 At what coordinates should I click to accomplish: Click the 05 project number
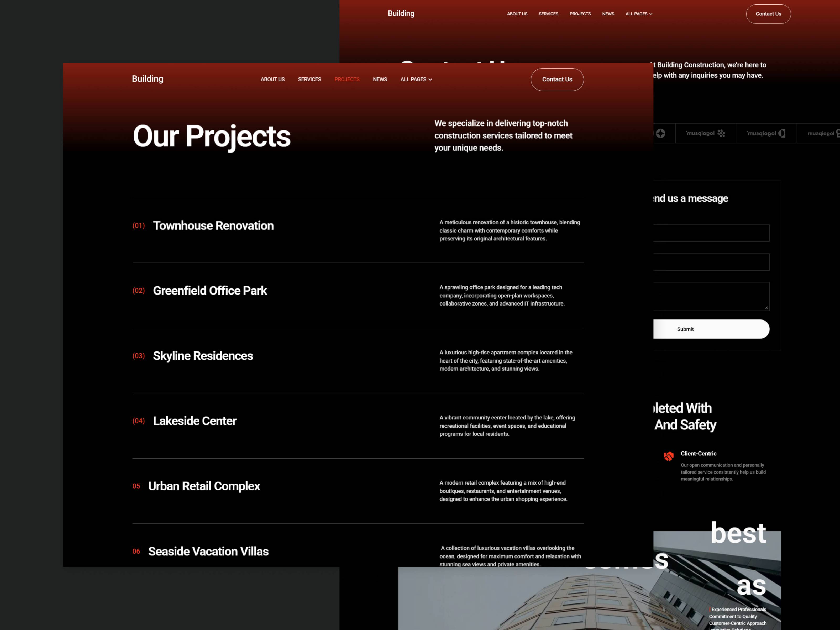(x=136, y=486)
